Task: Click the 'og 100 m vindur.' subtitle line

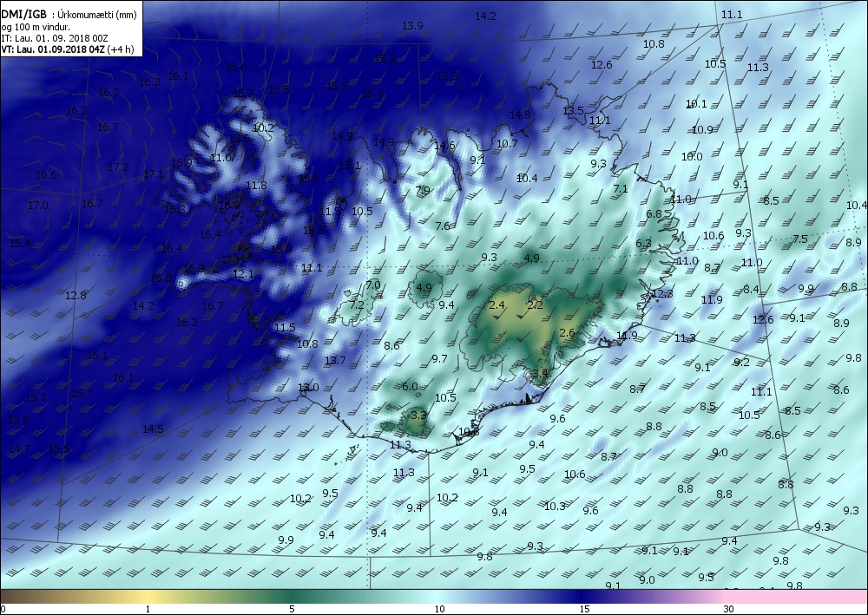Action: point(36,27)
